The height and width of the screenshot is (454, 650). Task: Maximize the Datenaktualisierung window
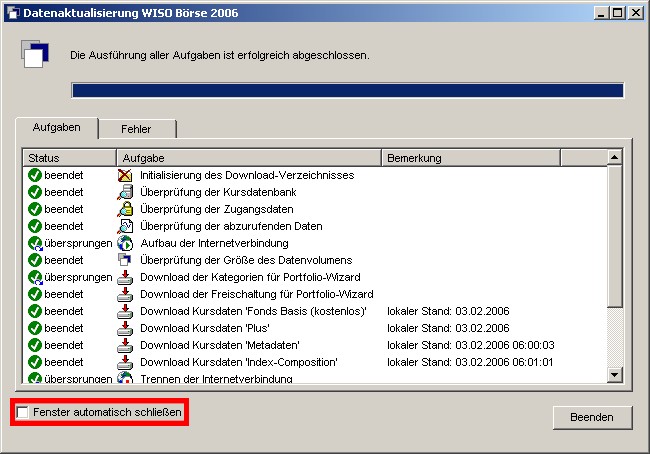tap(618, 13)
